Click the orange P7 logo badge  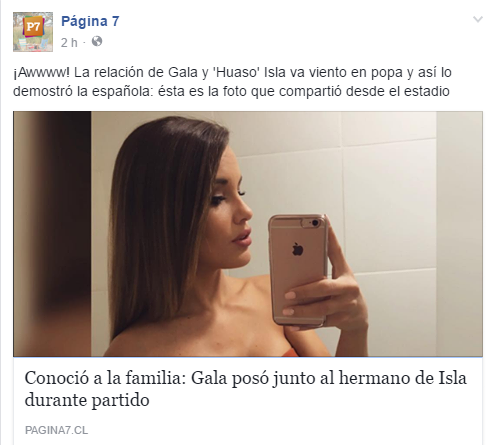pyautogui.click(x=33, y=26)
